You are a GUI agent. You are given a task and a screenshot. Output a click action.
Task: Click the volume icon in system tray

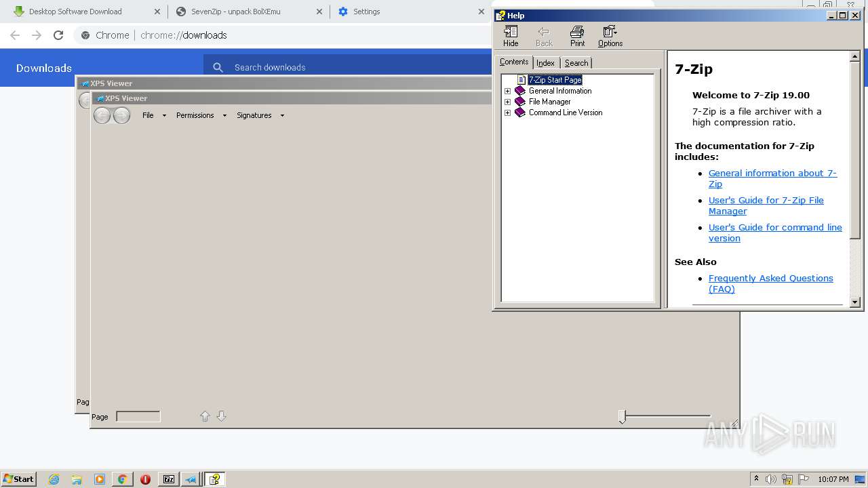pos(771,479)
